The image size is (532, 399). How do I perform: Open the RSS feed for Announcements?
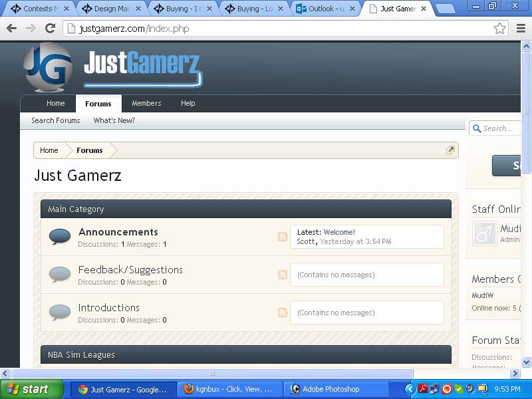[x=282, y=237]
